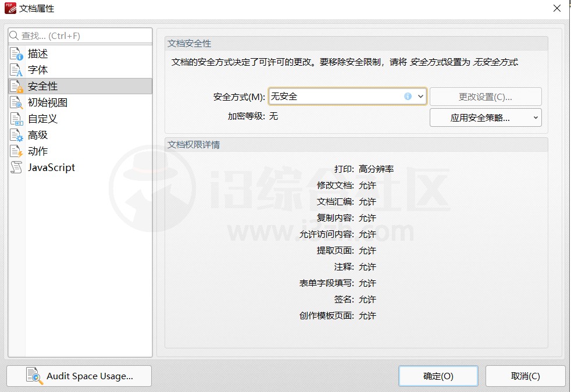The width and height of the screenshot is (571, 392).
Task: Click the 提取页面 permission row
Action: point(347,251)
